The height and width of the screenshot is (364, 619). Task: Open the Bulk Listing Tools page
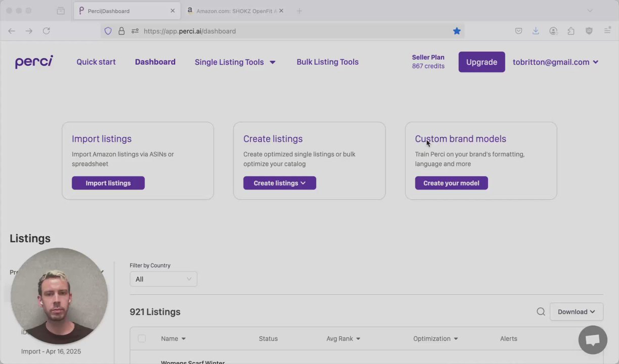click(327, 62)
